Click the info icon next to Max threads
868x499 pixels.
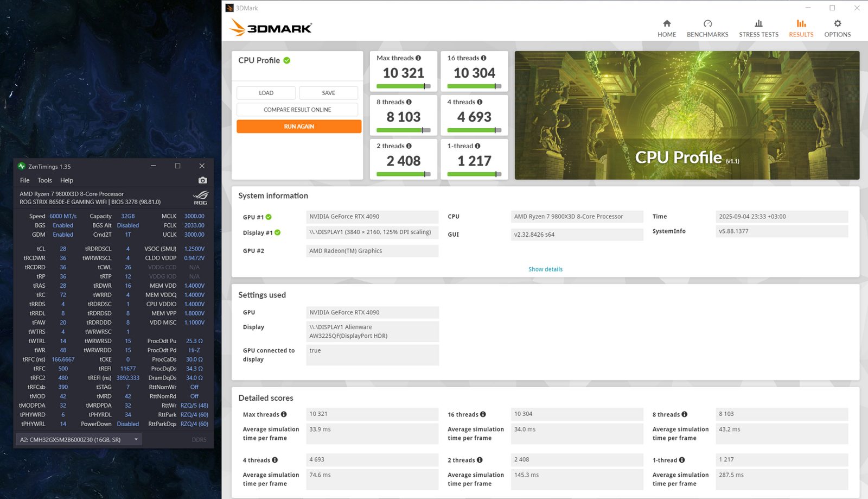coord(418,58)
